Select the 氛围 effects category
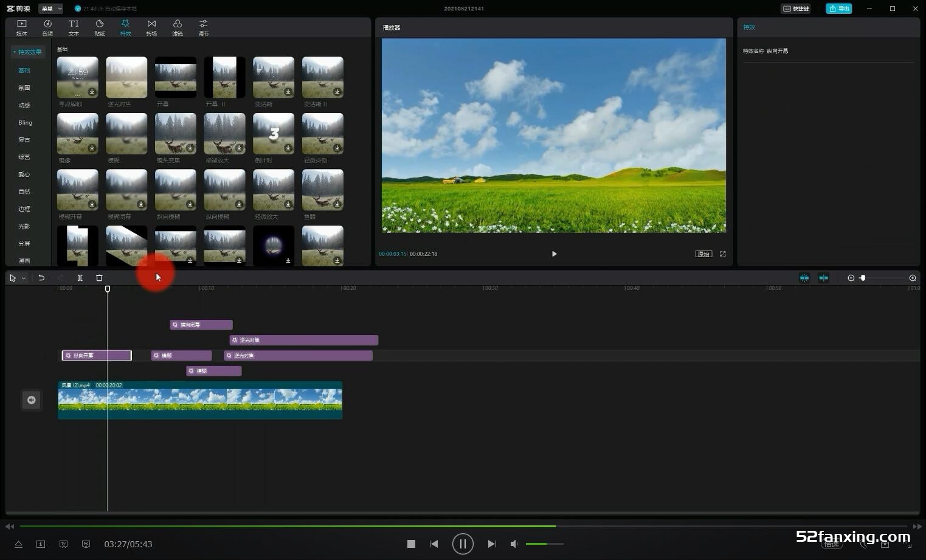 pyautogui.click(x=24, y=88)
